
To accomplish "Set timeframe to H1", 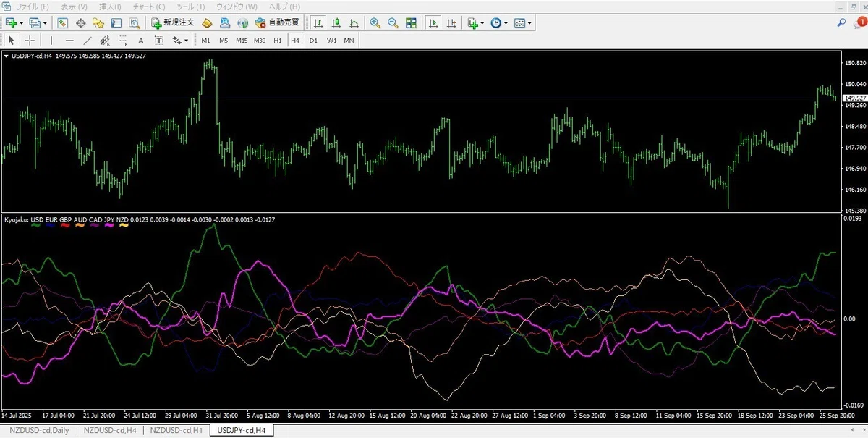I will [x=278, y=41].
